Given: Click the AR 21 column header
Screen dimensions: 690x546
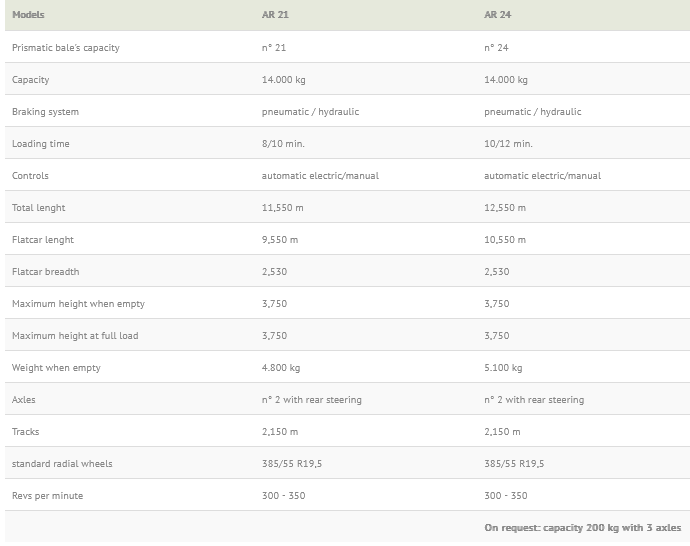Looking at the screenshot, I should (x=275, y=16).
